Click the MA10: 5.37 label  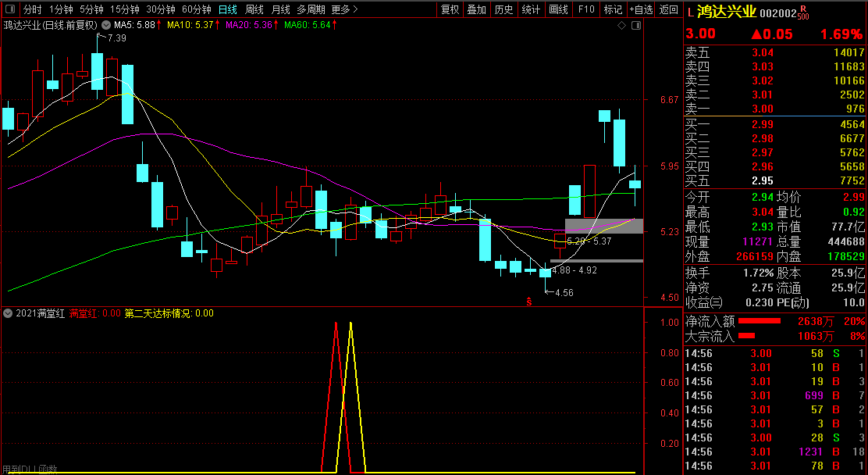(190, 25)
